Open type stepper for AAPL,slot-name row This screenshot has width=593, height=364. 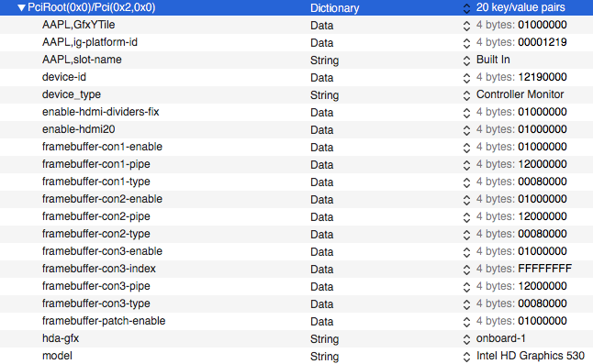(x=466, y=61)
